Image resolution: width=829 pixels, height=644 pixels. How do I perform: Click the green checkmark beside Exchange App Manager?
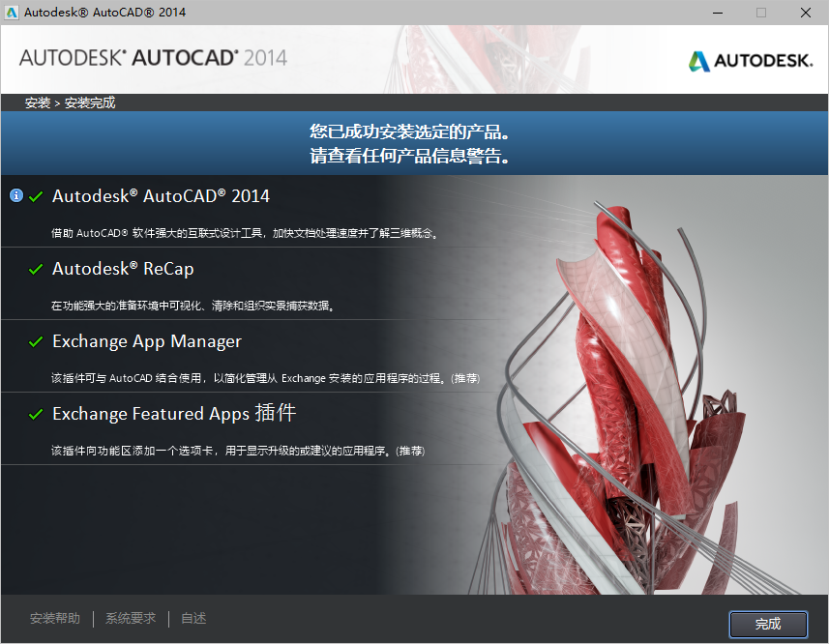point(36,340)
